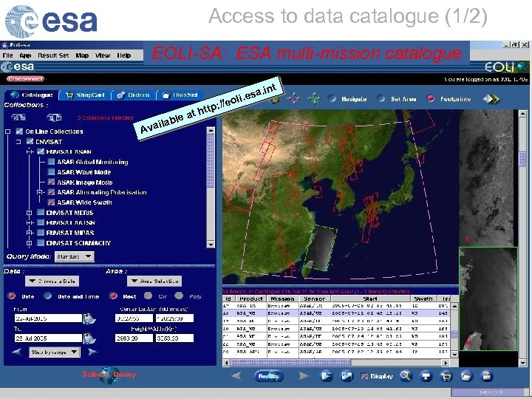Sort results by the Sensor column header
This screenshot has width=532, height=399.
tap(314, 299)
